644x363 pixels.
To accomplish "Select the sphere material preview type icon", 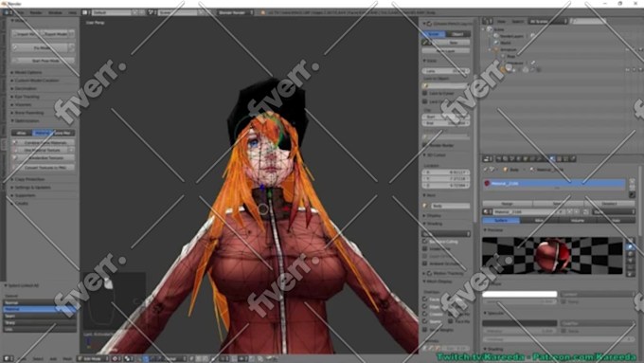I will pyautogui.click(x=631, y=247).
